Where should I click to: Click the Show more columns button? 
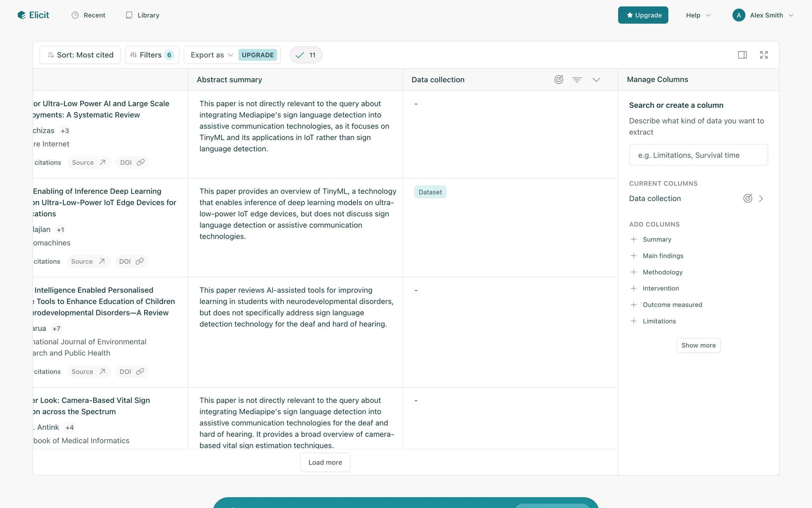tap(698, 345)
